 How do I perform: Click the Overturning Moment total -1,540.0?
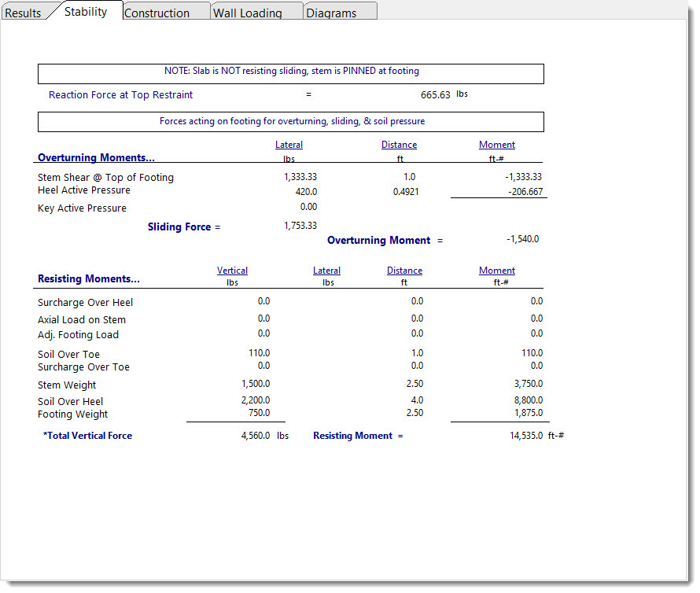522,239
